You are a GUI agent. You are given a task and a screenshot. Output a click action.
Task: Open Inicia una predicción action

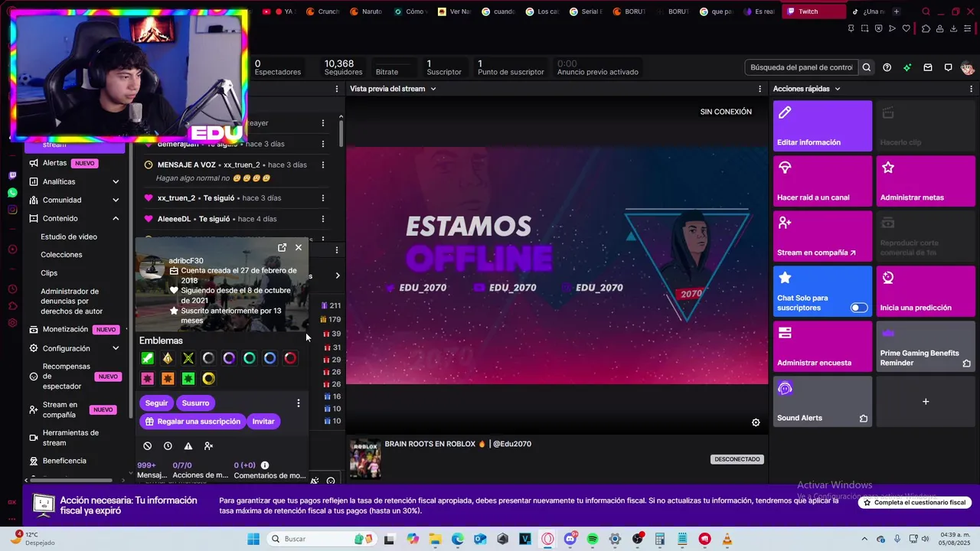pos(926,292)
